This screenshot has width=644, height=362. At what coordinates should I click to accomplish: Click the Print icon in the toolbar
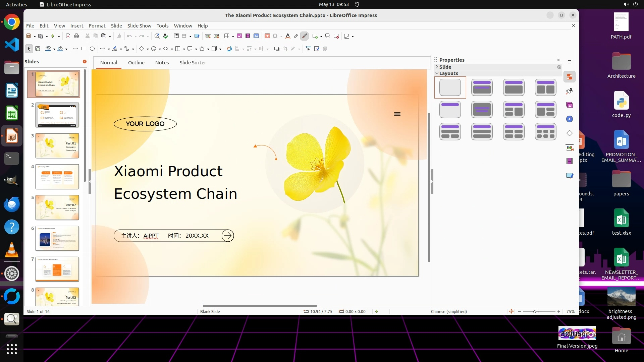point(76,36)
